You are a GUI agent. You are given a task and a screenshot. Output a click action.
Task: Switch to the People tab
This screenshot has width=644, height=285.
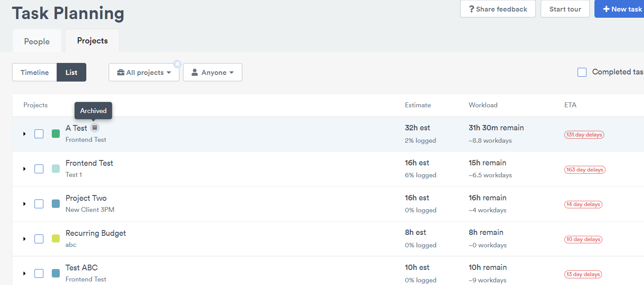(x=37, y=41)
